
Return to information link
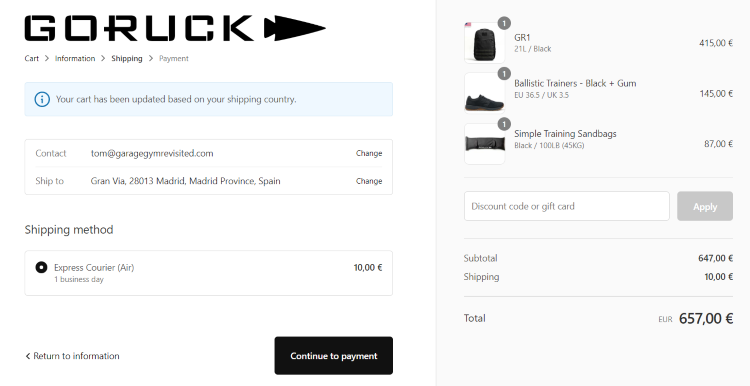point(72,356)
